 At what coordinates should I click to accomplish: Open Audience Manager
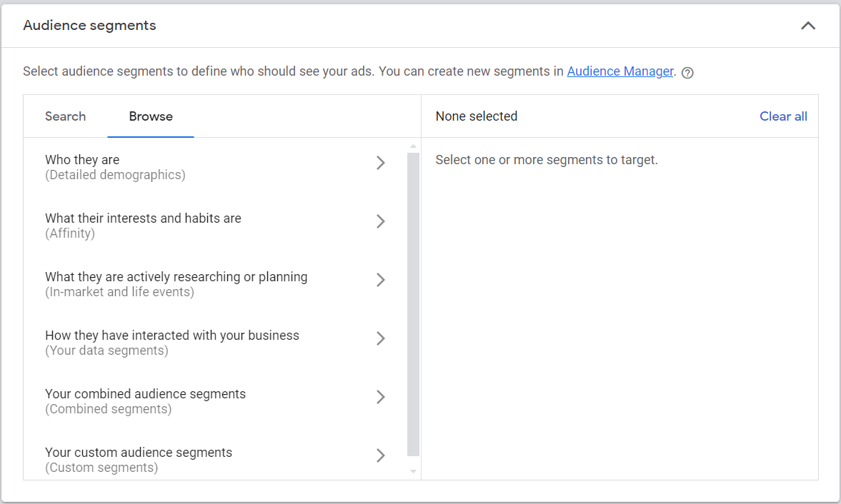[x=619, y=71]
